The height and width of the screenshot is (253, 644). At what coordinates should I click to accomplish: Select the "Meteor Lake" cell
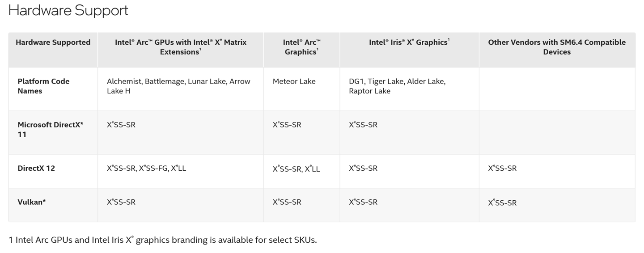coord(294,81)
